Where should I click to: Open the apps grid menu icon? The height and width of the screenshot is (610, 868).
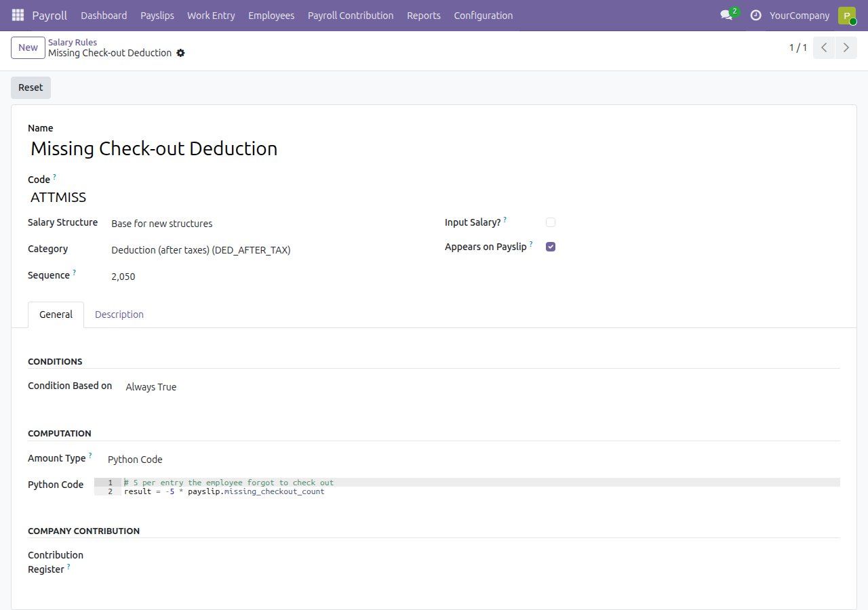[18, 15]
